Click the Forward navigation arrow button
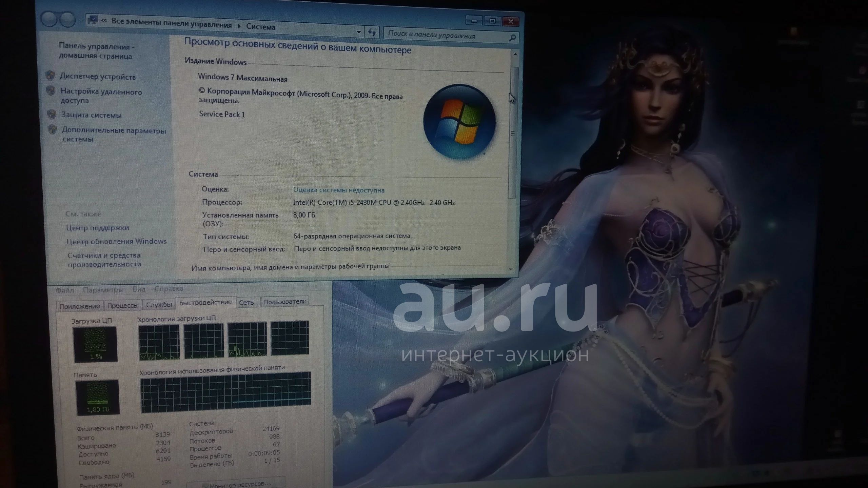 point(68,20)
